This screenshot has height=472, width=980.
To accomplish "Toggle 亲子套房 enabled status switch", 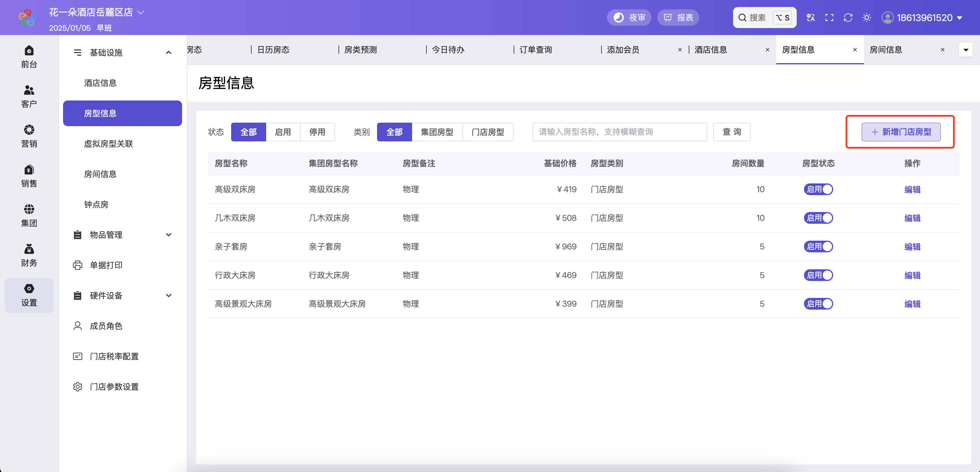I will (x=818, y=246).
